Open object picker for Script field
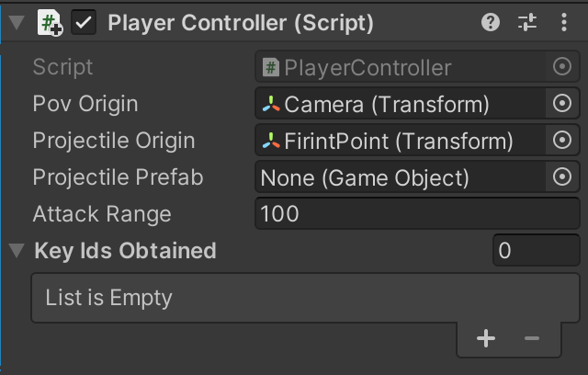Viewport: 588px width, 375px height. coord(562,67)
